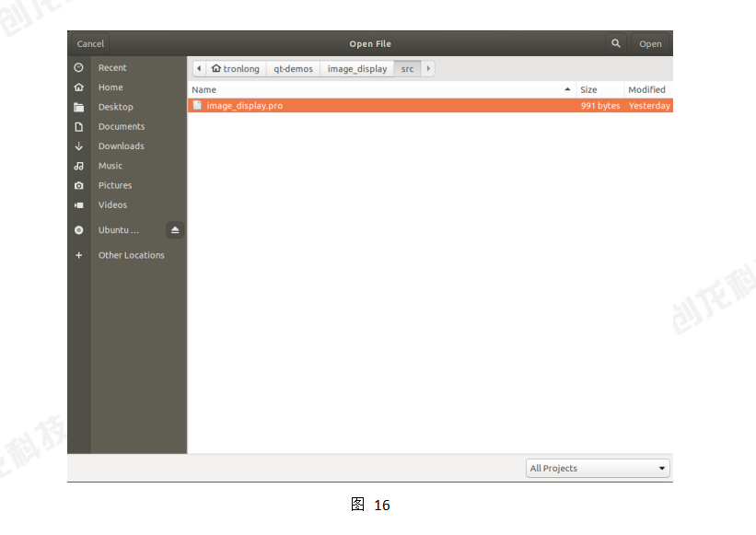Screen dimensions: 756x535
Task: Click the Home house icon in sidebar
Action: coord(78,87)
